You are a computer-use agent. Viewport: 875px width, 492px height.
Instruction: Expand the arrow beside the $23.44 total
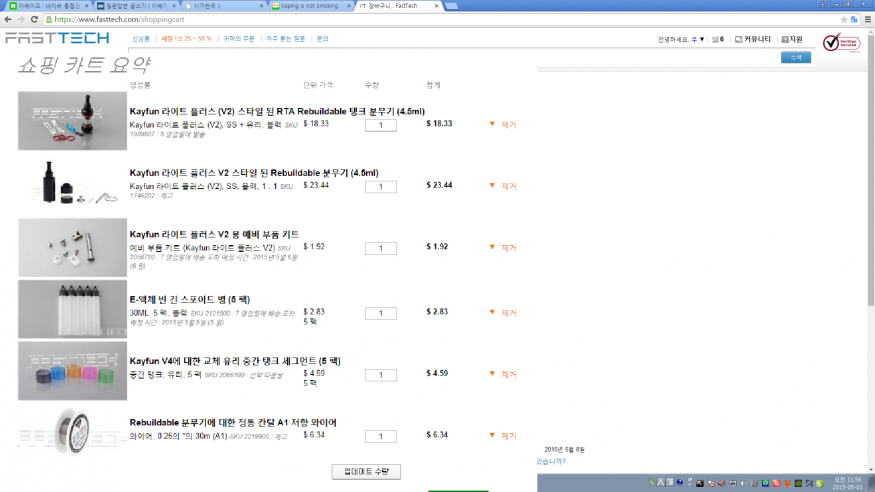point(492,185)
